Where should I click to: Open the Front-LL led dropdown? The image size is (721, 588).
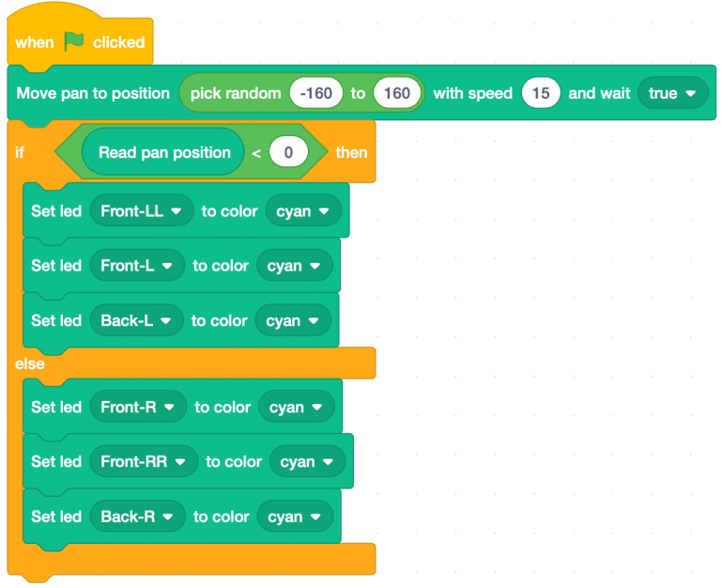pos(142,211)
